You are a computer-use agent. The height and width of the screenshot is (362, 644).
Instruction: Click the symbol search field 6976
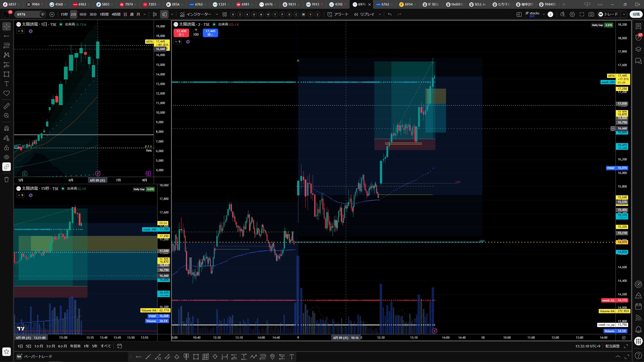coord(28,14)
